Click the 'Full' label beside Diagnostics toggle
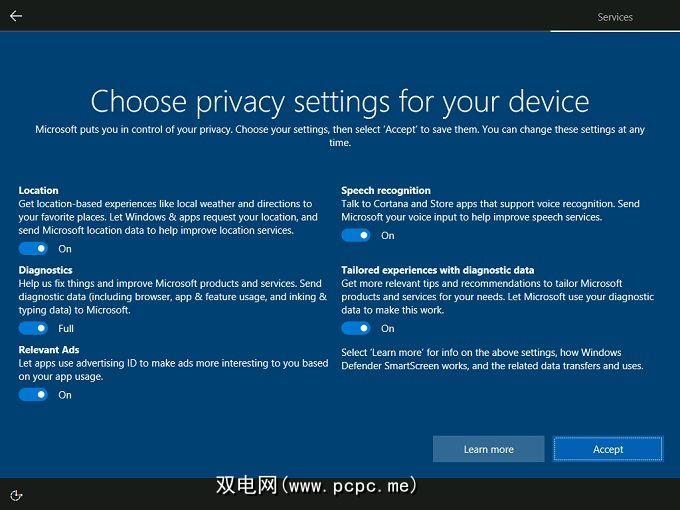Viewport: 680px width, 510px height. click(x=66, y=328)
